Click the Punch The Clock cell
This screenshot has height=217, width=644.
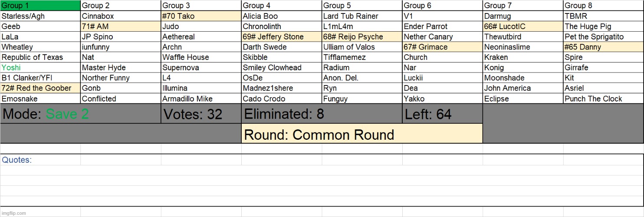[604, 99]
